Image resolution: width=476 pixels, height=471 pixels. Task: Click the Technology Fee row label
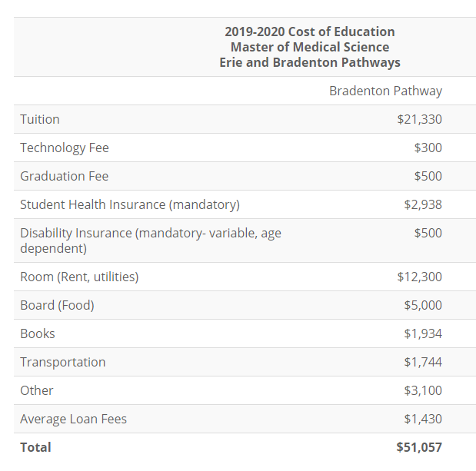coord(65,148)
